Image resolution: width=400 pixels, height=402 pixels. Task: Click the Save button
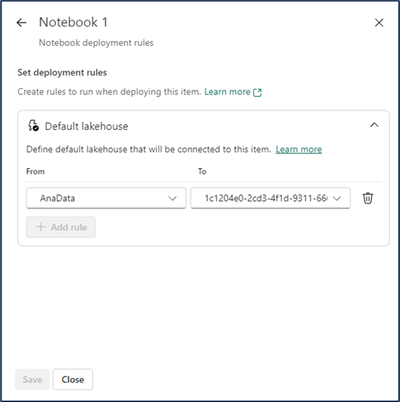pyautogui.click(x=32, y=379)
